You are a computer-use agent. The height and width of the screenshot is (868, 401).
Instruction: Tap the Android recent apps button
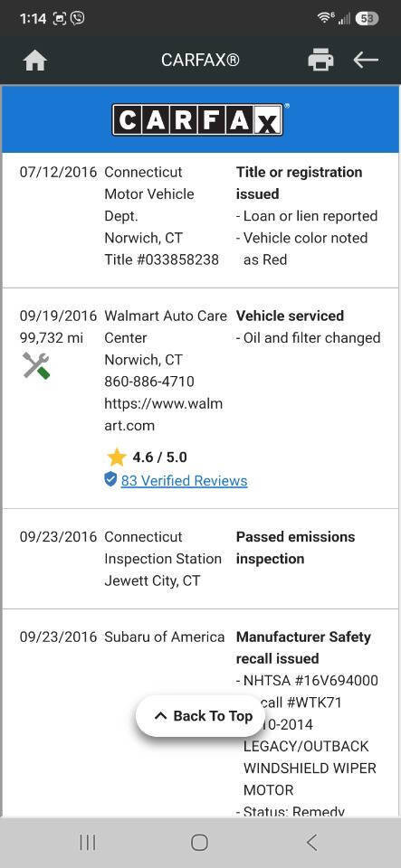point(88,843)
